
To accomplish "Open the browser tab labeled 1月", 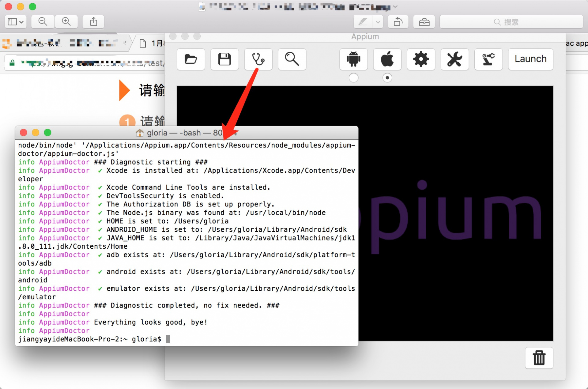I will point(151,43).
